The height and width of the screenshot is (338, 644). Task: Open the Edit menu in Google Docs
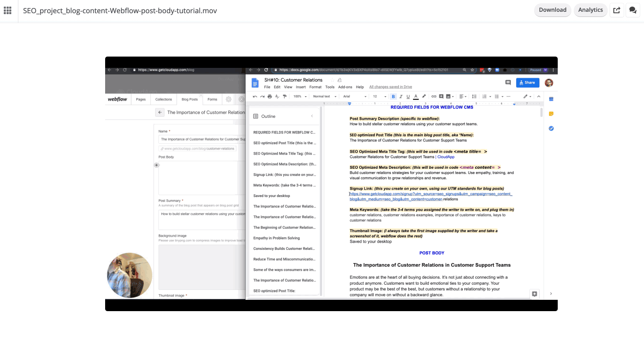277,87
